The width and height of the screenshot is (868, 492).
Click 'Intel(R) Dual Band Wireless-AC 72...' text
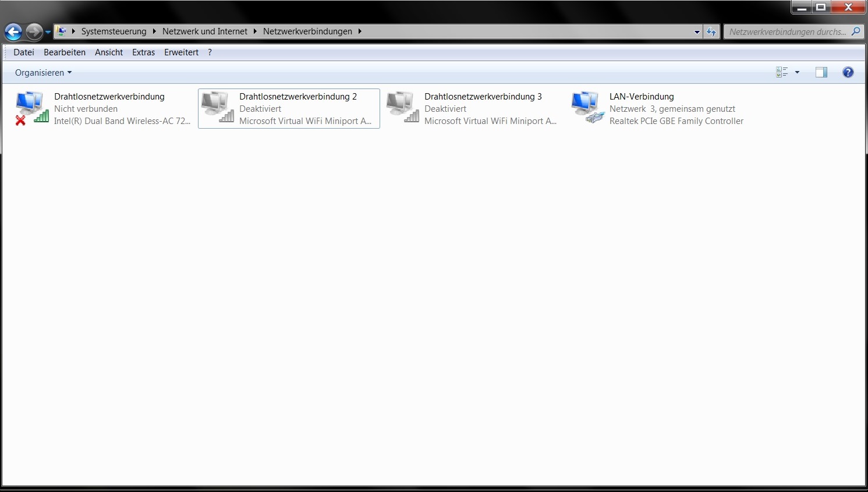[122, 121]
